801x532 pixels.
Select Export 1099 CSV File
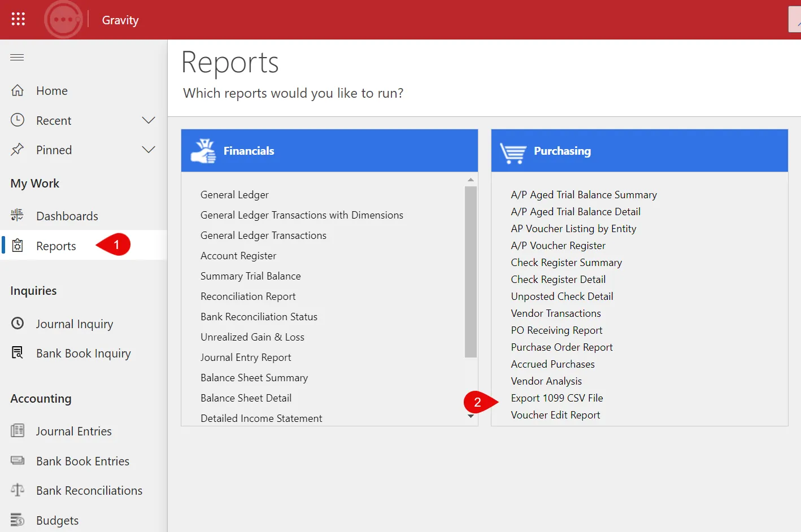(557, 398)
